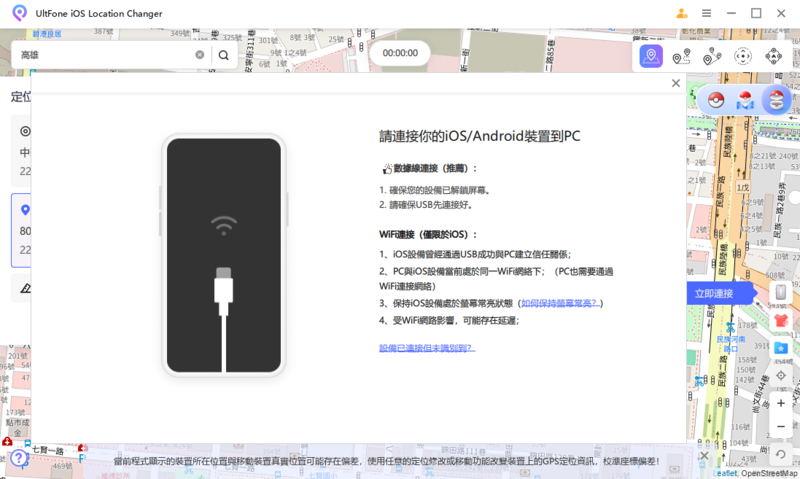Click the locate current position icon
The width and height of the screenshot is (800, 479).
coord(781,376)
